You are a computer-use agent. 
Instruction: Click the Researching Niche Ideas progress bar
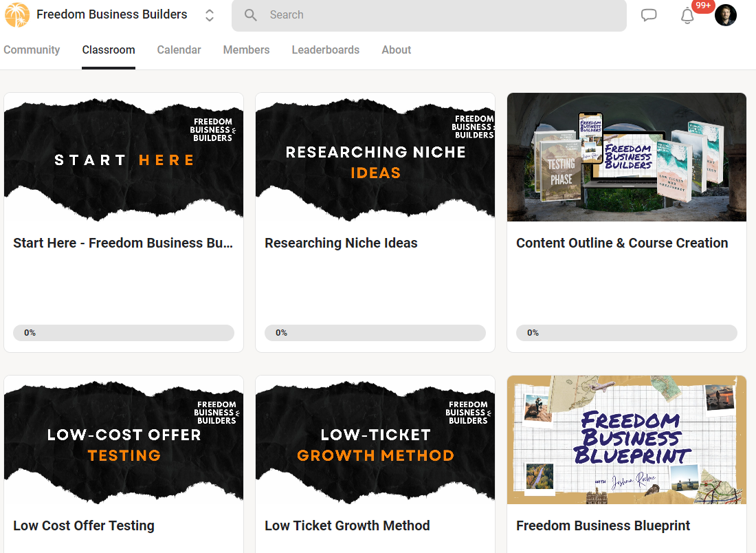(x=375, y=333)
